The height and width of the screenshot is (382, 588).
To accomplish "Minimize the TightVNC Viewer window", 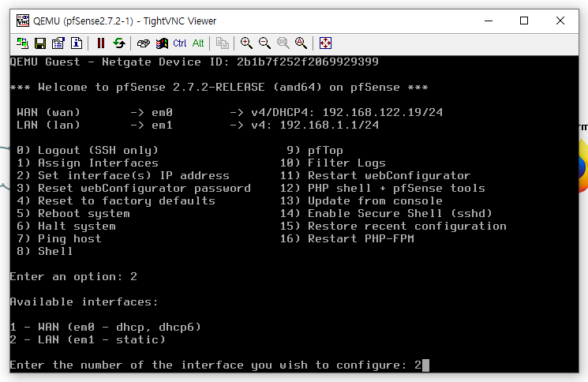I will (489, 21).
